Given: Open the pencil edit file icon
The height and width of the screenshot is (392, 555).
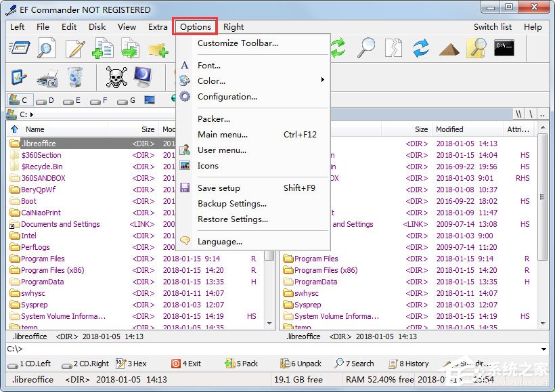Looking at the screenshot, I should pos(75,49).
